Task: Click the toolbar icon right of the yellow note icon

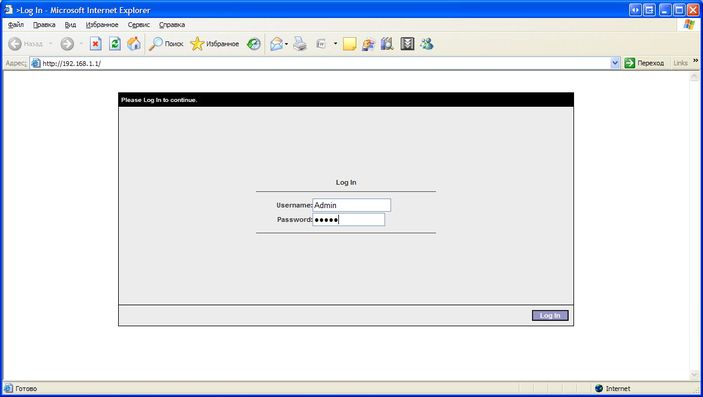Action: tap(368, 44)
